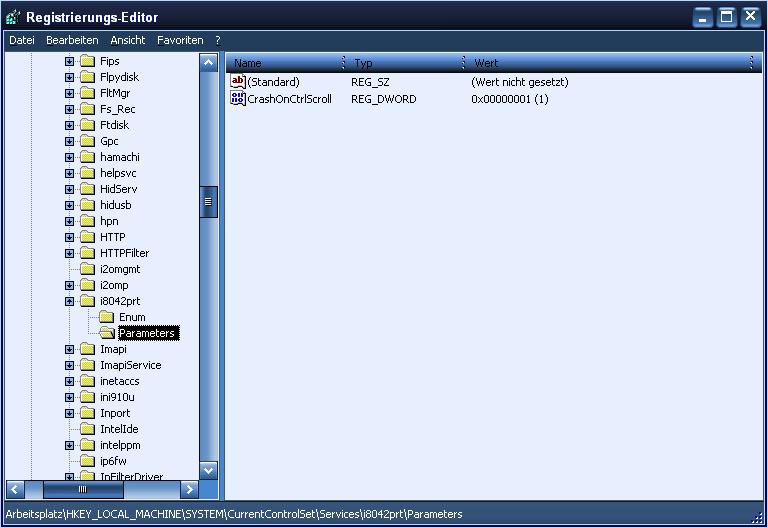Collapse the i8042prt tree node
The image size is (768, 528).
pyautogui.click(x=70, y=301)
